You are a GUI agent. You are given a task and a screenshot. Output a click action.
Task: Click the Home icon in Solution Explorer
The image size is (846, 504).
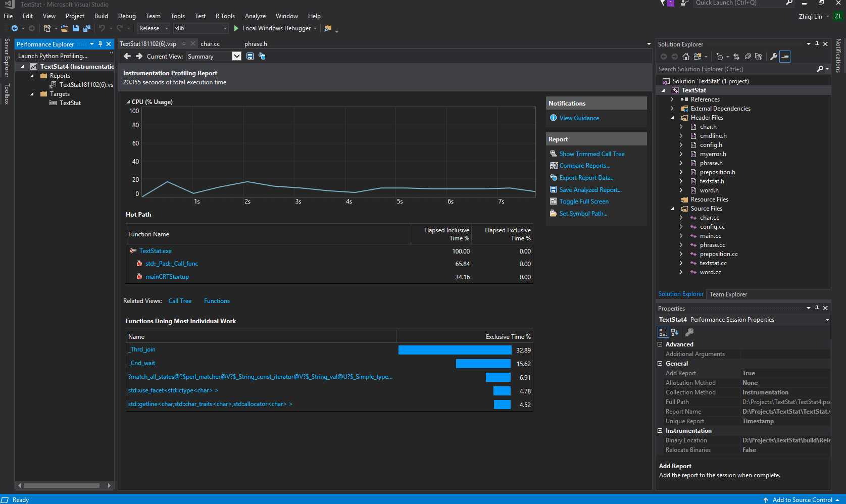coord(685,57)
